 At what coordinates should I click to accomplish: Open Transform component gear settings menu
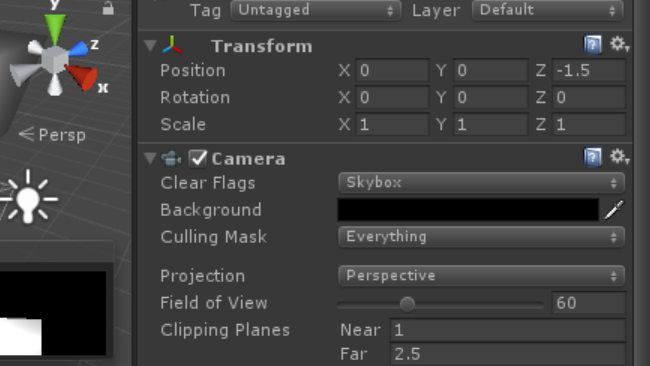tap(619, 44)
